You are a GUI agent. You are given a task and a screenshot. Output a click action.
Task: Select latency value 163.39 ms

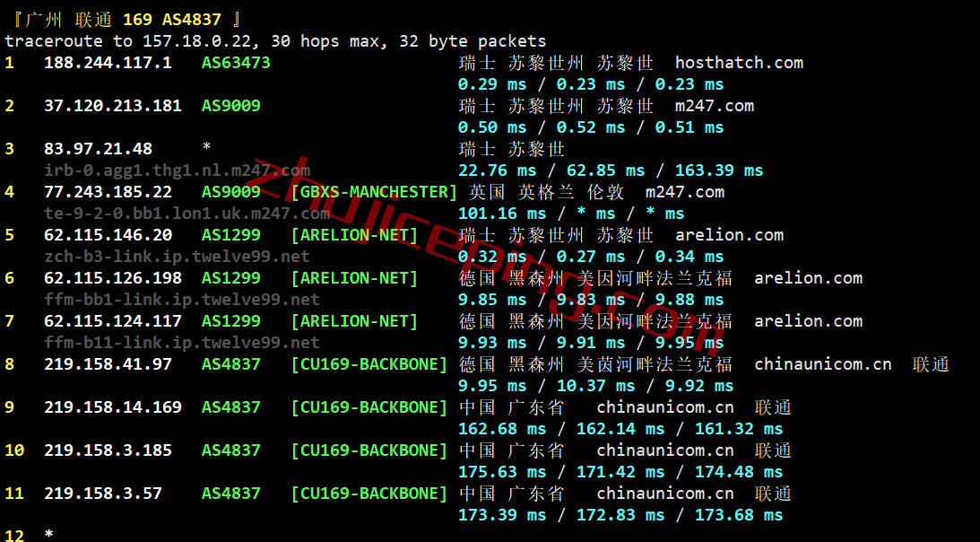719,170
